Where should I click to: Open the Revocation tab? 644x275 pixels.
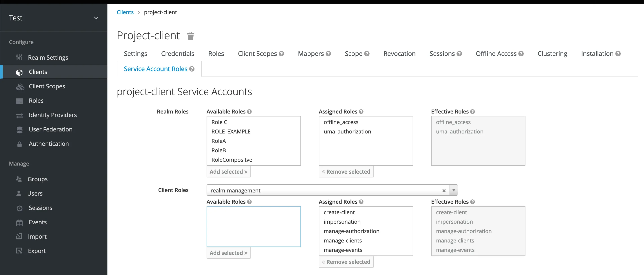[399, 54]
